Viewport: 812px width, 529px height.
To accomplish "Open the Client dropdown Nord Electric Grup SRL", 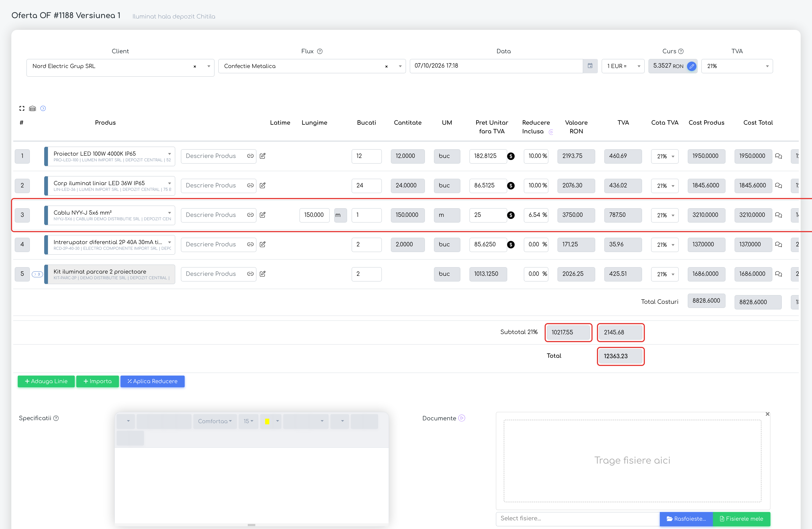I will [x=120, y=68].
